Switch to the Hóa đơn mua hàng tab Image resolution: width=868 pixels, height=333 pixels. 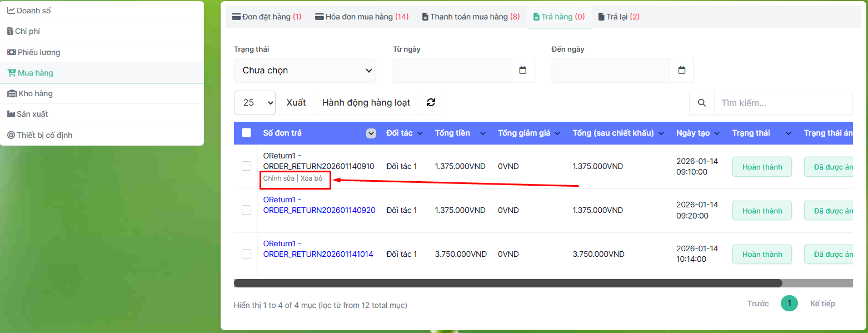362,17
